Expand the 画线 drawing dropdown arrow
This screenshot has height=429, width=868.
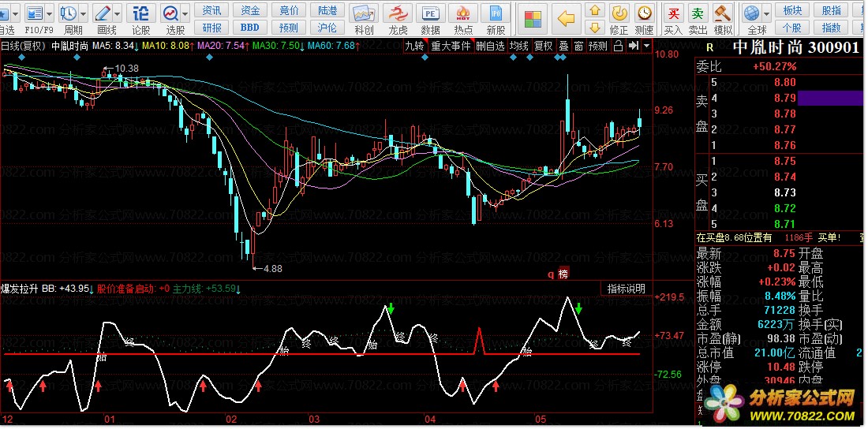pos(117,13)
